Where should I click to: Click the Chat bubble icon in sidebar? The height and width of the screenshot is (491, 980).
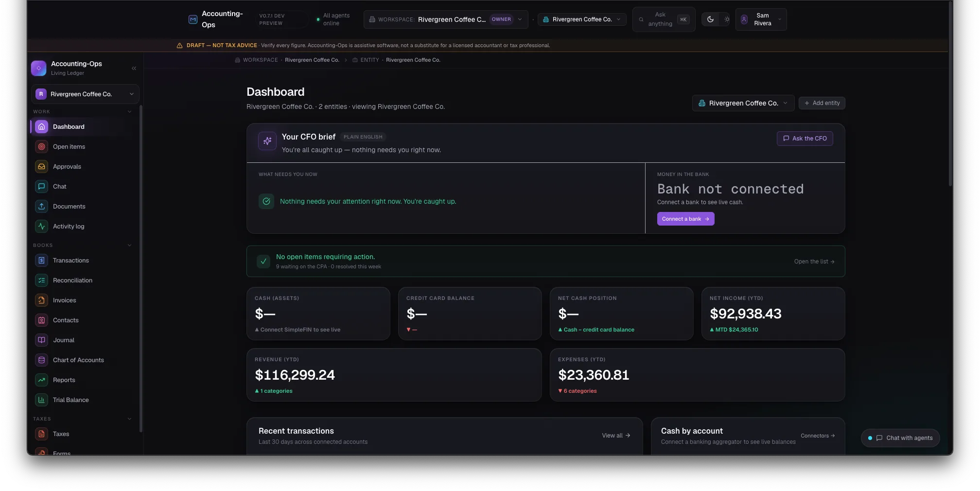[x=42, y=186]
